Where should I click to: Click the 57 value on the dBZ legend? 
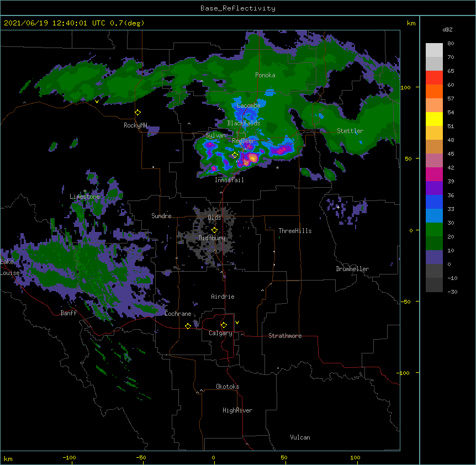(x=451, y=98)
